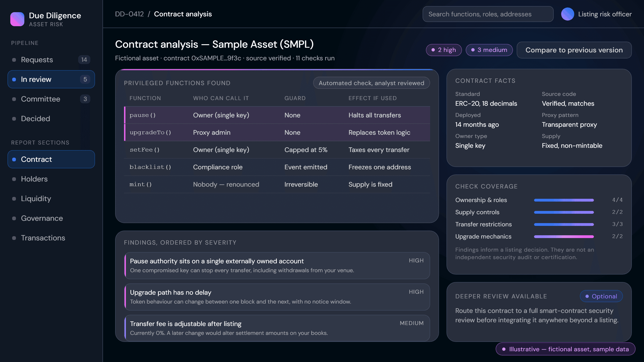This screenshot has width=644, height=362.
Task: Click the Nobody — renounced cell
Action: (226, 184)
